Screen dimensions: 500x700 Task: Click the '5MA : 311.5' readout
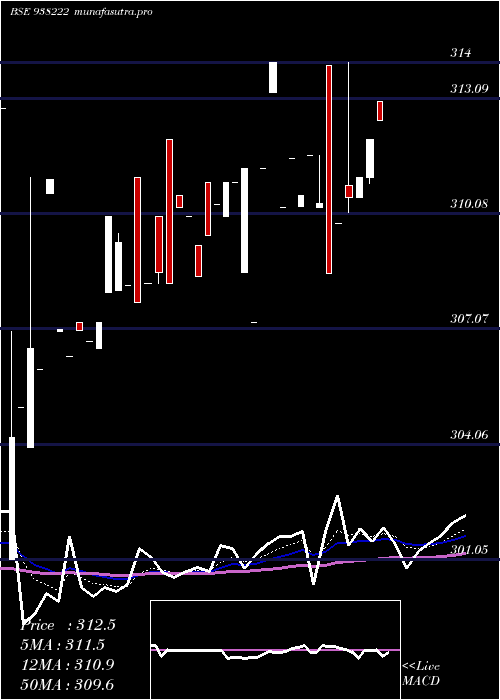tap(62, 645)
